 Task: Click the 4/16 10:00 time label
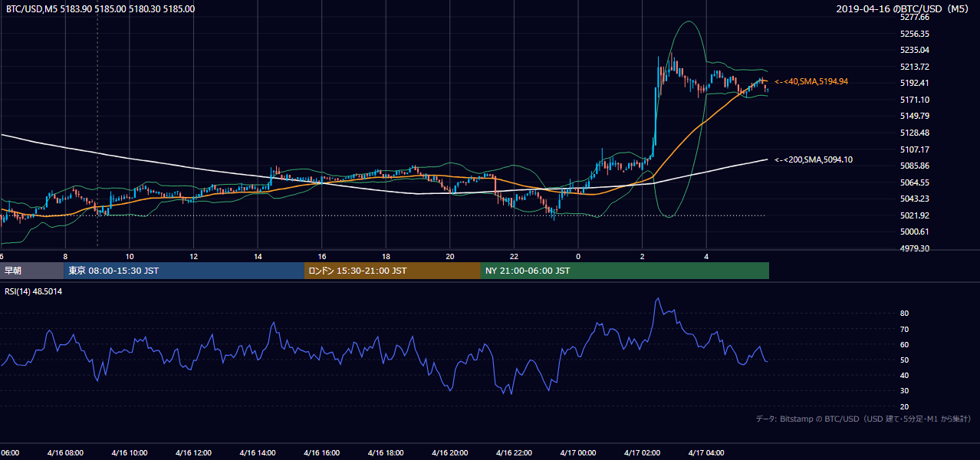coord(129,452)
